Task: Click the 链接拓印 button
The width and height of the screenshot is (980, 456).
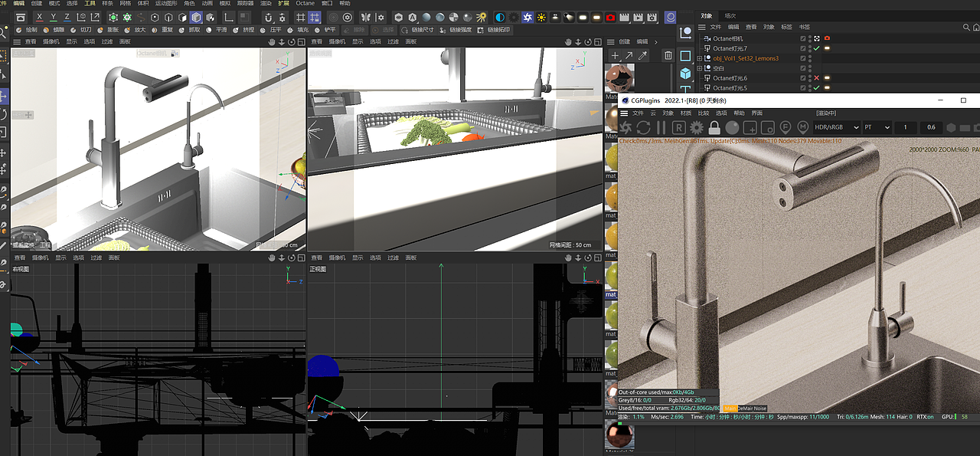Action: pyautogui.click(x=492, y=30)
